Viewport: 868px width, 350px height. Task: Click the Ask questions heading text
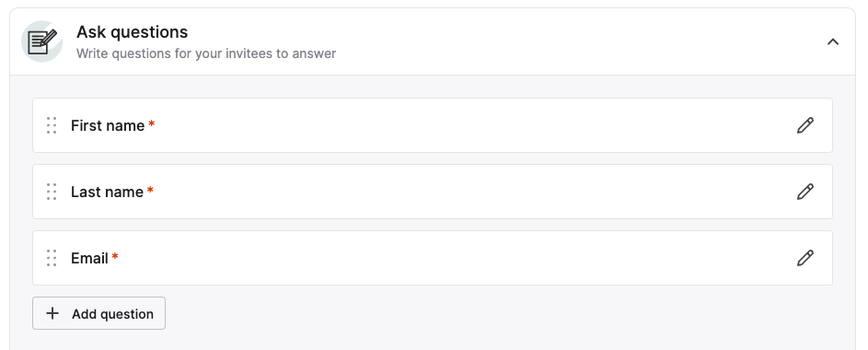click(132, 32)
